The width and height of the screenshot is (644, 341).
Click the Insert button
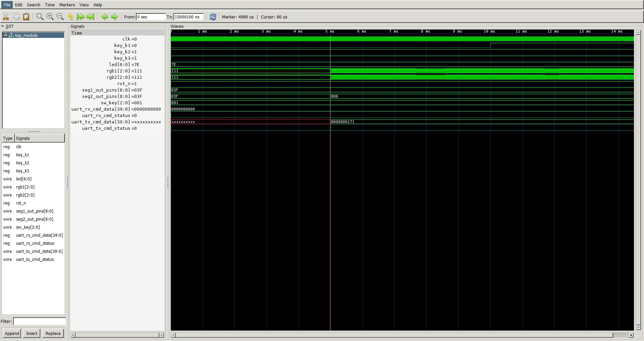click(32, 333)
